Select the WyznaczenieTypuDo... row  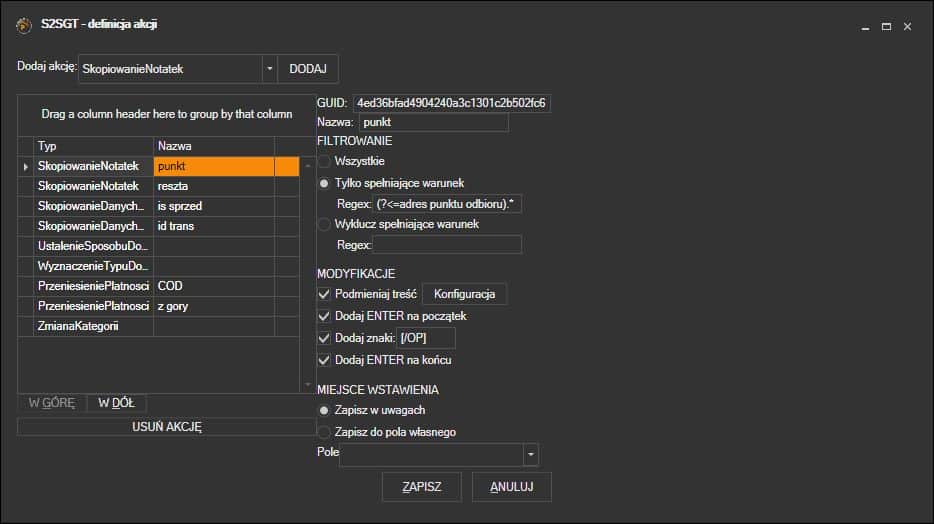(x=158, y=266)
